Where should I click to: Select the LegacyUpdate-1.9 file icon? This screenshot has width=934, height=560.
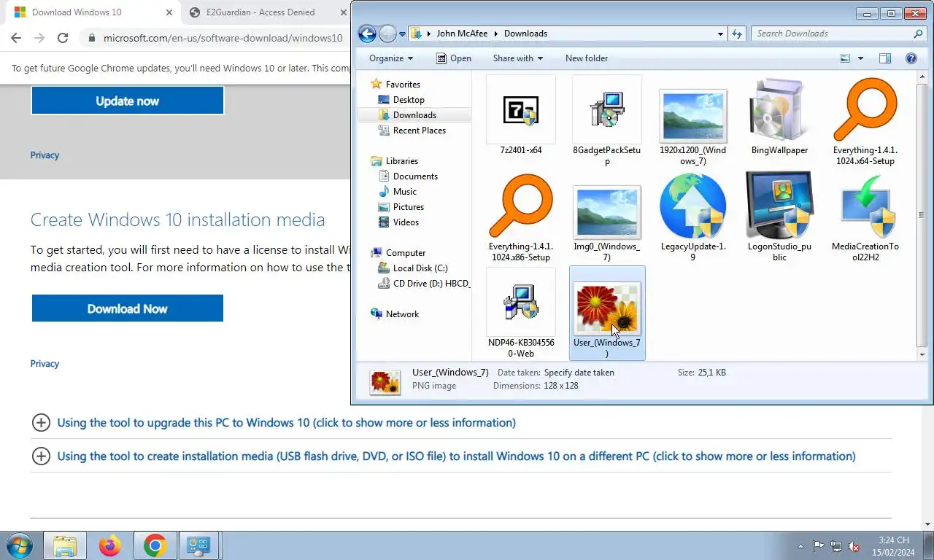[x=692, y=207]
